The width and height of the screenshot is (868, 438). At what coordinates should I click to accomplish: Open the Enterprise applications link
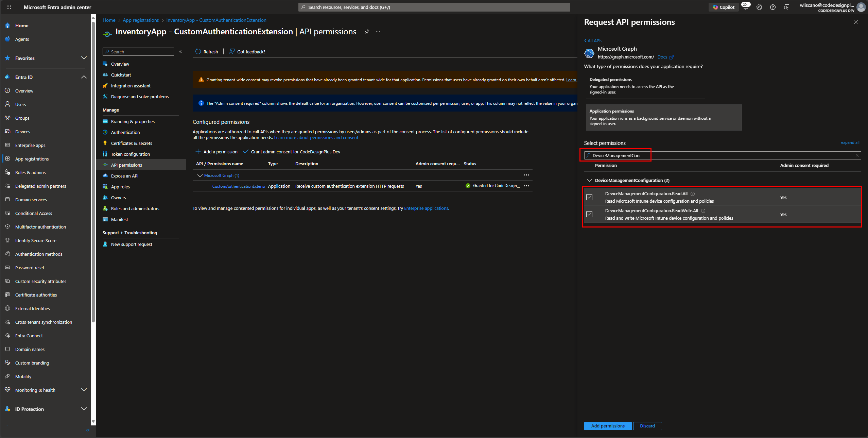[x=426, y=208]
